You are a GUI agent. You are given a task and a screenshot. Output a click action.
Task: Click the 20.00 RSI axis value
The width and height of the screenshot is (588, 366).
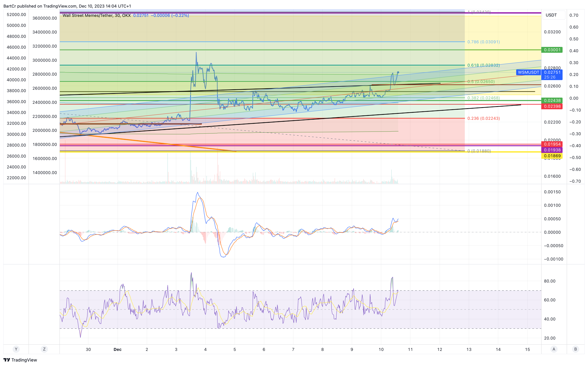tap(550, 338)
